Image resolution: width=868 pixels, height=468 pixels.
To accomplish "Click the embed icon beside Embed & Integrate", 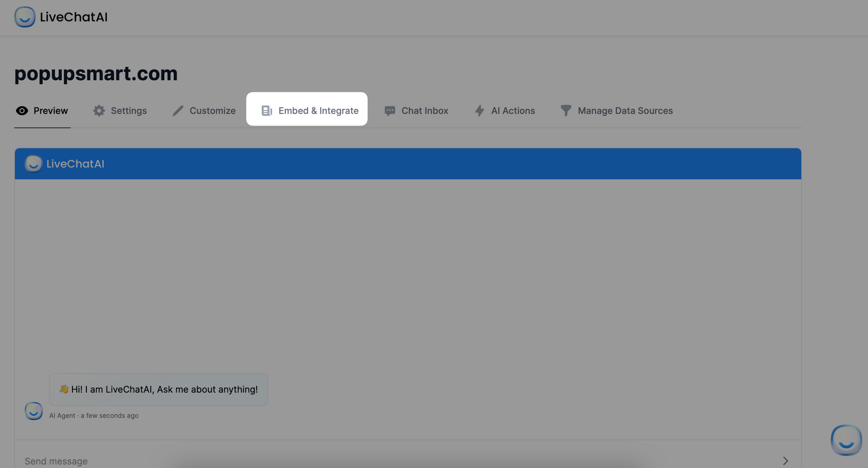I will click(266, 111).
